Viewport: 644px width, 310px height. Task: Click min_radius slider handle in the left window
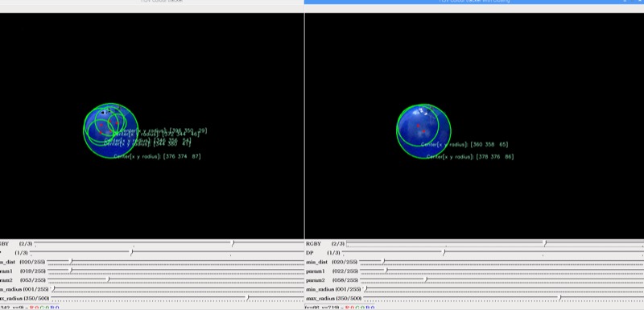[x=53, y=289]
